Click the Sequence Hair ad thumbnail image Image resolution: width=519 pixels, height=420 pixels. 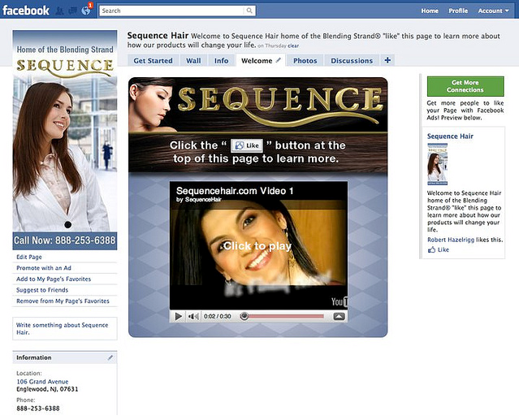pyautogui.click(x=437, y=164)
